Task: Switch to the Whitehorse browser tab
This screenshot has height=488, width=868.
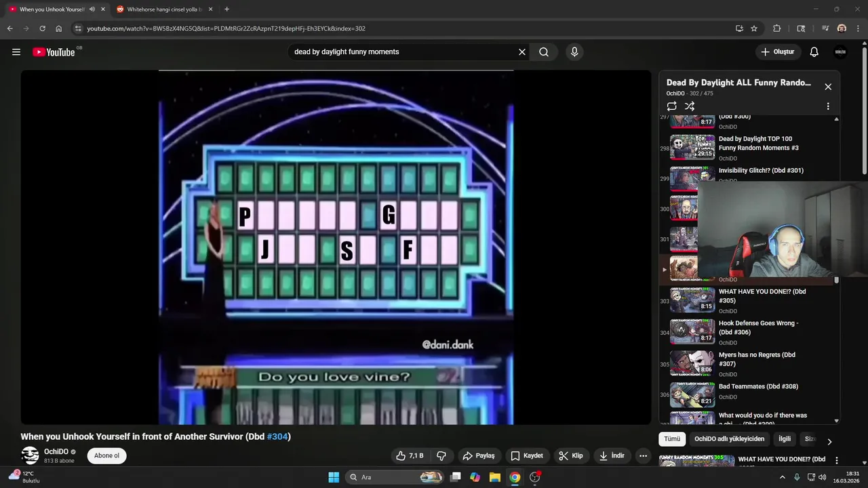Action: click(x=165, y=9)
